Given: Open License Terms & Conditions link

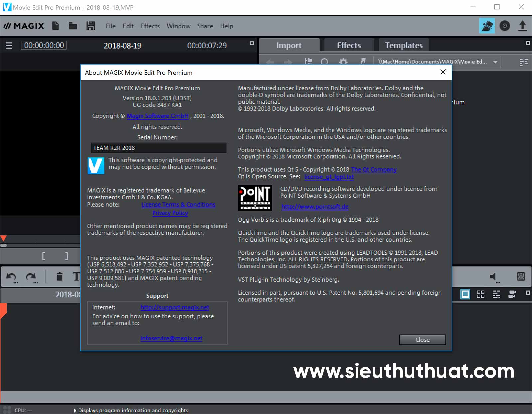Looking at the screenshot, I should [x=178, y=205].
